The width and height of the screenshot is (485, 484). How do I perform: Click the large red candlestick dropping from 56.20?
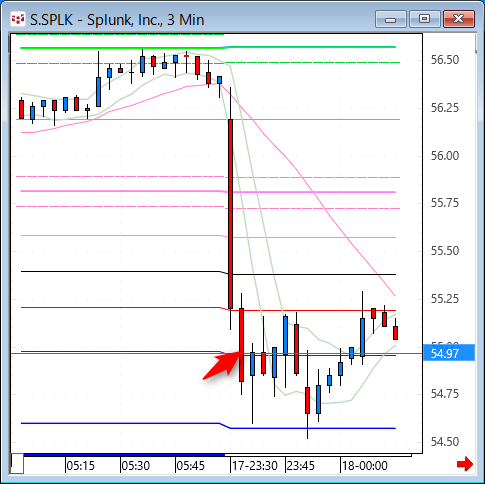(230, 214)
